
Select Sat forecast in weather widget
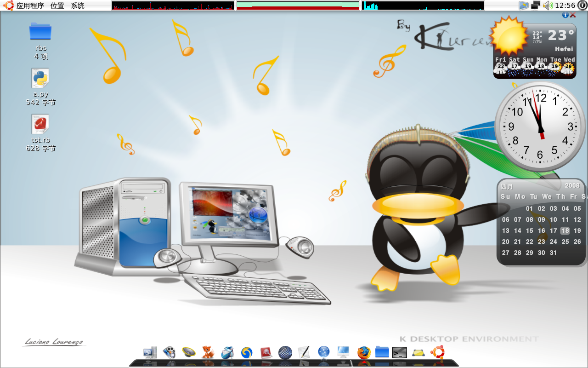[x=514, y=66]
